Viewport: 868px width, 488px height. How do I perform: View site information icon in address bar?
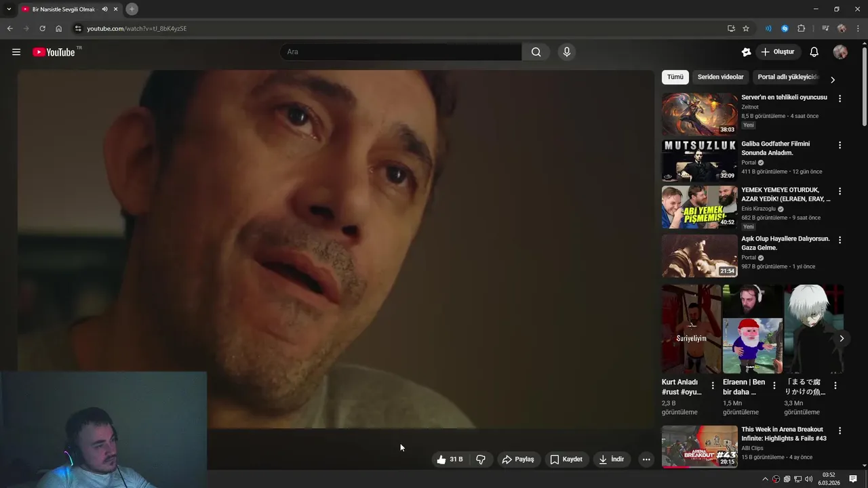78,28
